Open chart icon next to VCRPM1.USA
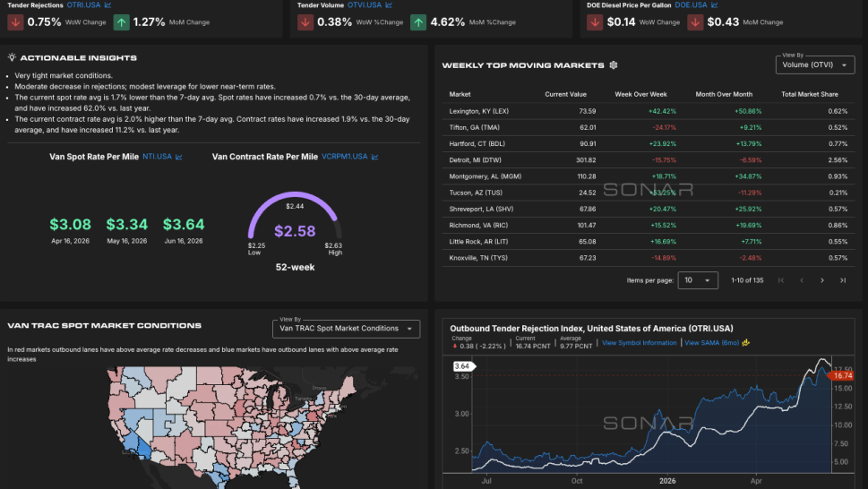Screen dimensions: 868x489 (374, 157)
